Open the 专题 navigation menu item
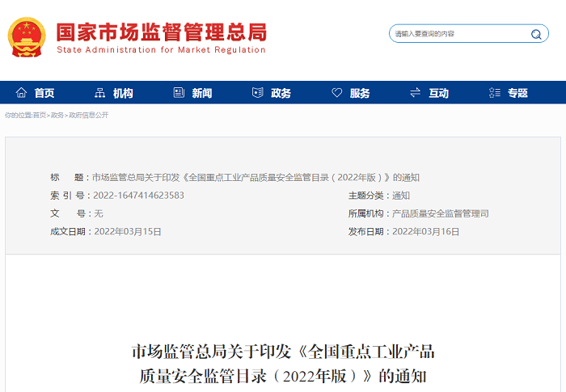 [517, 93]
